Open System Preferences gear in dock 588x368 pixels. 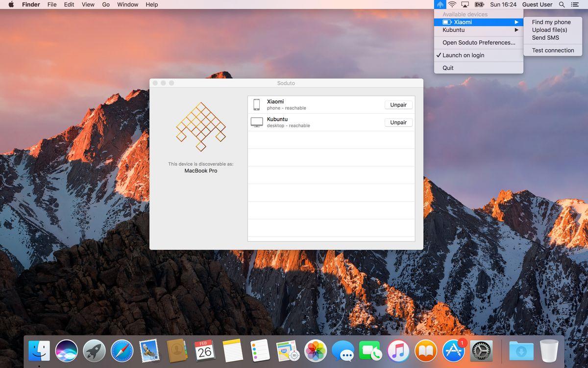pyautogui.click(x=481, y=351)
